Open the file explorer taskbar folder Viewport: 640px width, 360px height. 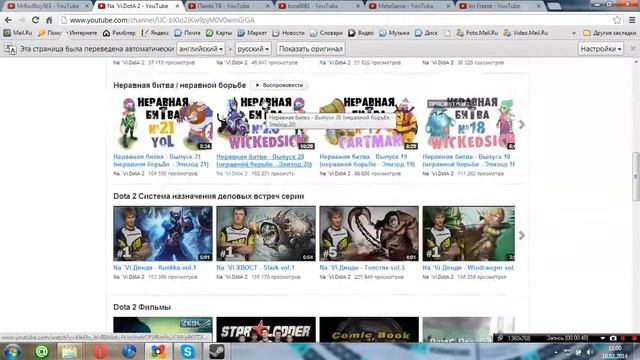click(69, 351)
